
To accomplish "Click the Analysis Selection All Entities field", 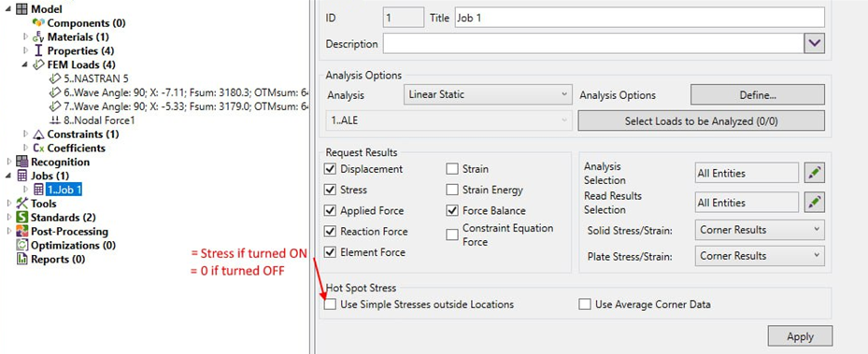I will [747, 173].
